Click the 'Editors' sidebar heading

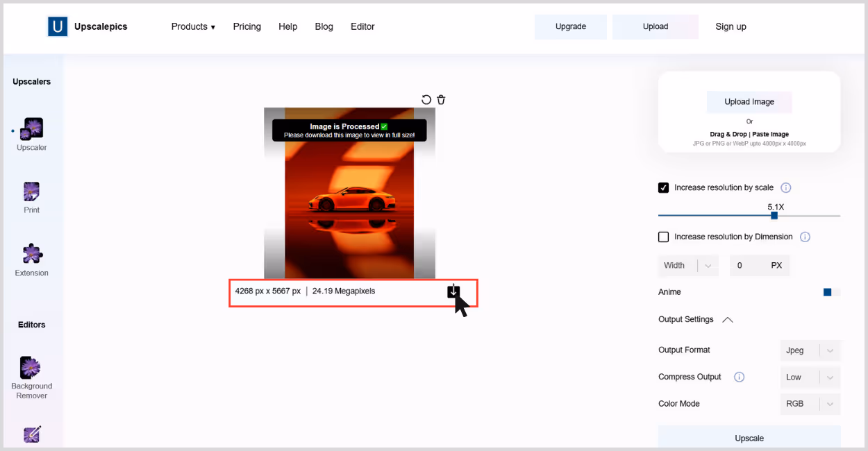point(32,325)
